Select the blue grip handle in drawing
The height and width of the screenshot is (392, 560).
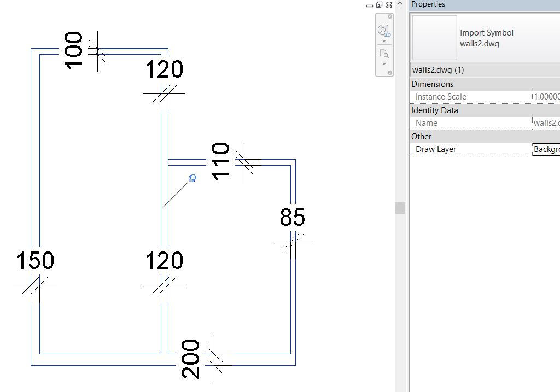click(x=192, y=178)
